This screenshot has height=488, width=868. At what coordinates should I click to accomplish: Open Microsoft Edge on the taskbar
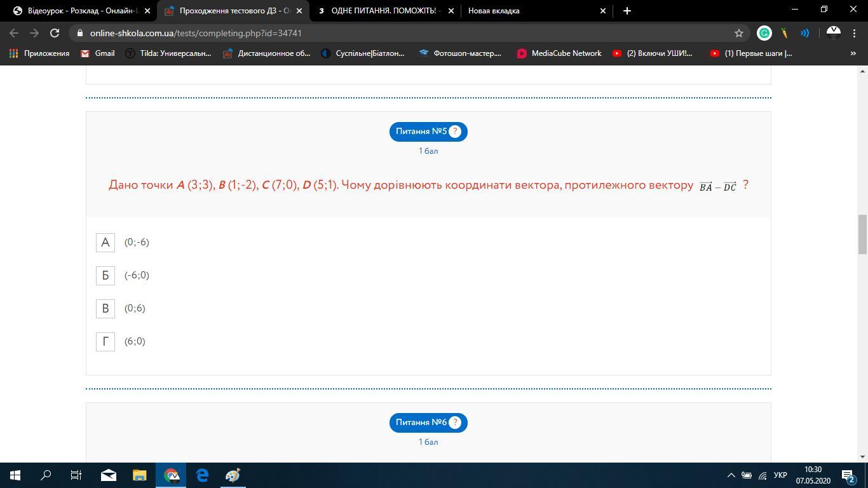tap(202, 475)
